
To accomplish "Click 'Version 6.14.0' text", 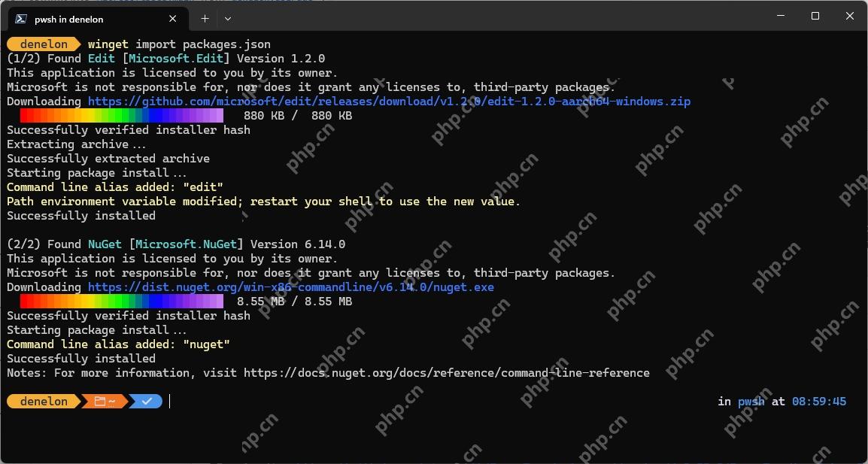I will [298, 244].
